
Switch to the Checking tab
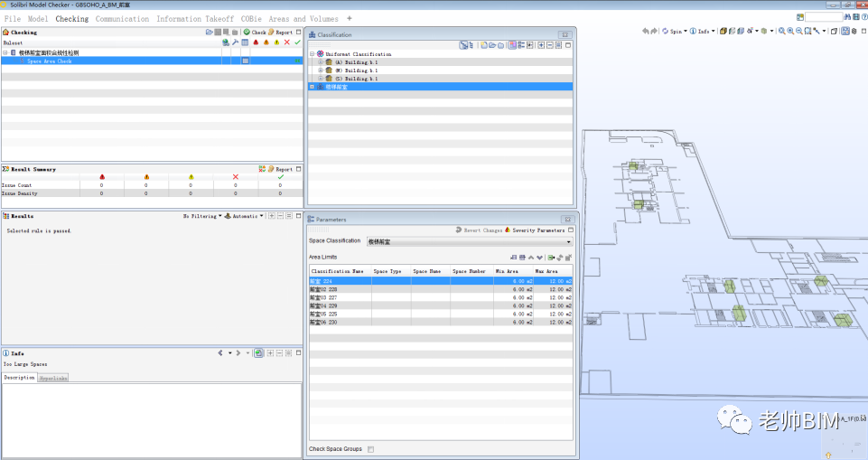click(72, 19)
